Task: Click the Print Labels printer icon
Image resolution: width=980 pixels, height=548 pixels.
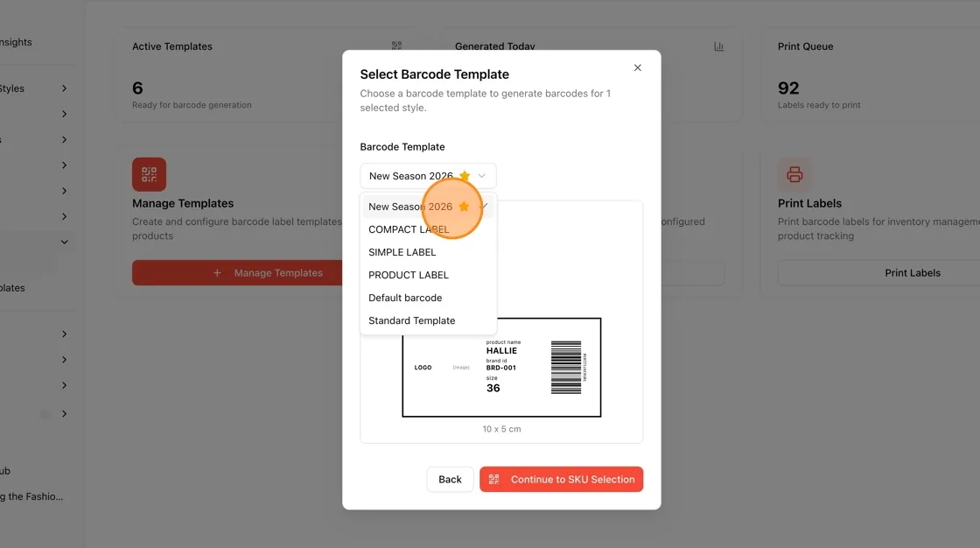Action: (794, 174)
